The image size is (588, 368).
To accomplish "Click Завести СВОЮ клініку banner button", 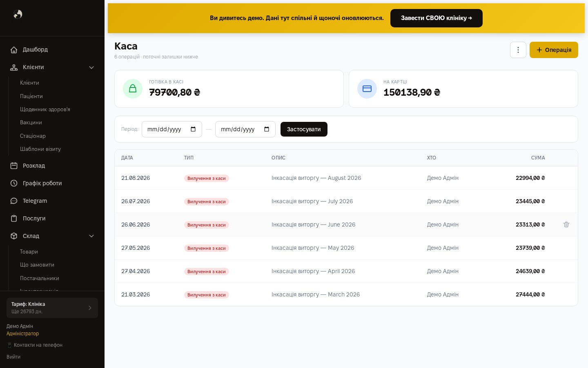I will [x=436, y=18].
